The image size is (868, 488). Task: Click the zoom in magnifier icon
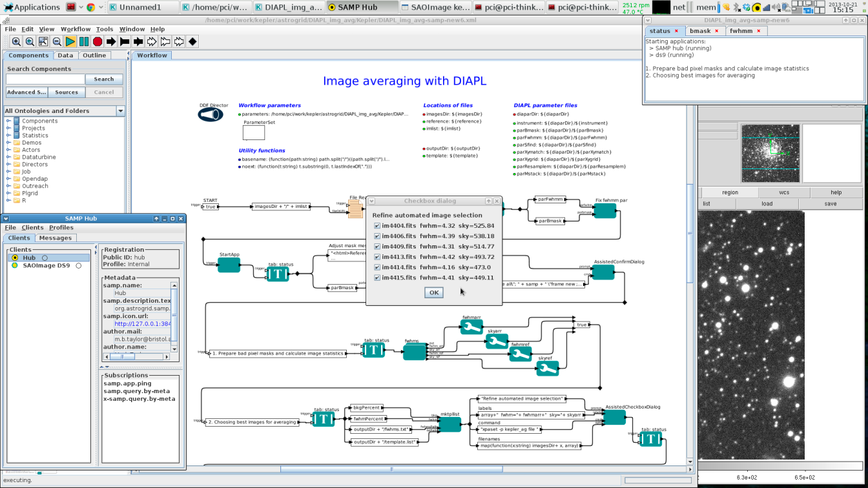[16, 41]
